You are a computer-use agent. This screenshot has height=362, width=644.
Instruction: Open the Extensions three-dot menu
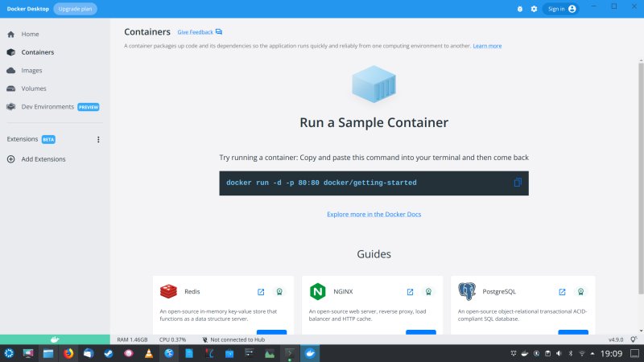pyautogui.click(x=98, y=139)
